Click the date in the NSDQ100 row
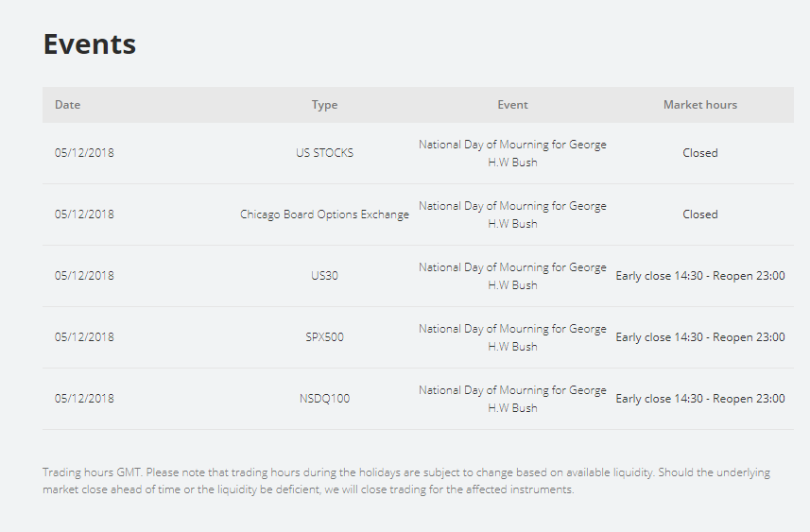 pyautogui.click(x=84, y=399)
